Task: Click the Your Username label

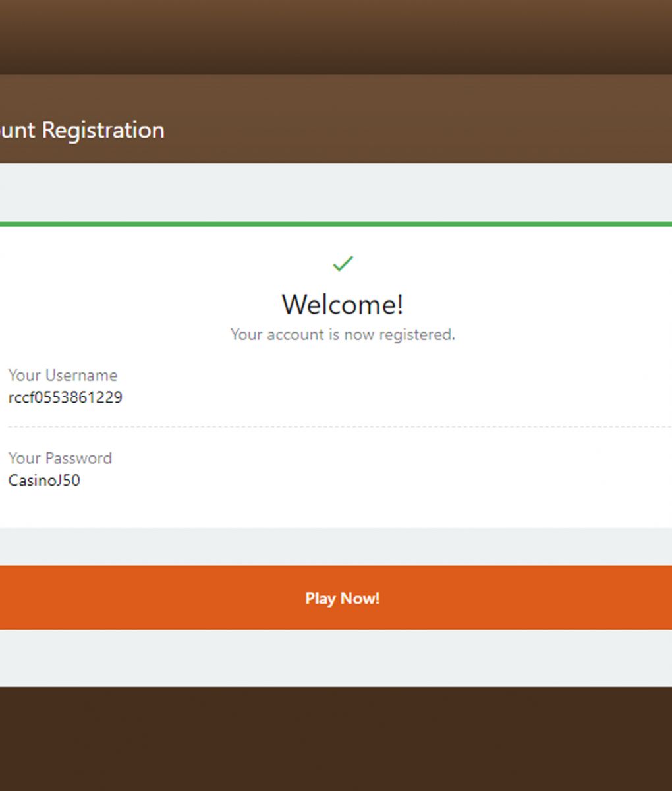Action: point(63,375)
